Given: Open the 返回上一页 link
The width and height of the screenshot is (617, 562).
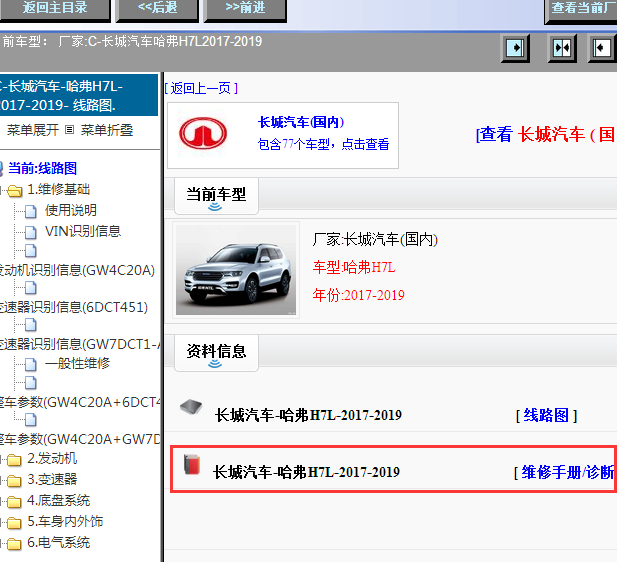Looking at the screenshot, I should point(201,88).
